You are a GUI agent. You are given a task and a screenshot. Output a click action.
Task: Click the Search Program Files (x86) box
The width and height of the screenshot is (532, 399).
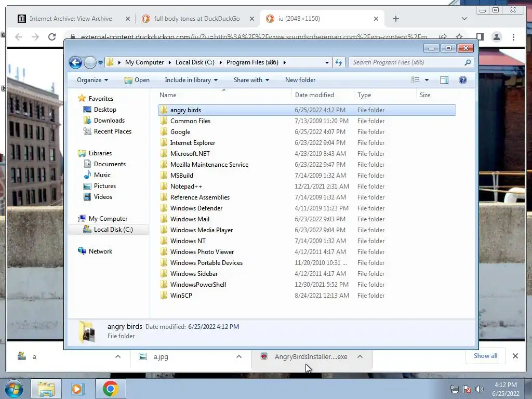(x=411, y=62)
